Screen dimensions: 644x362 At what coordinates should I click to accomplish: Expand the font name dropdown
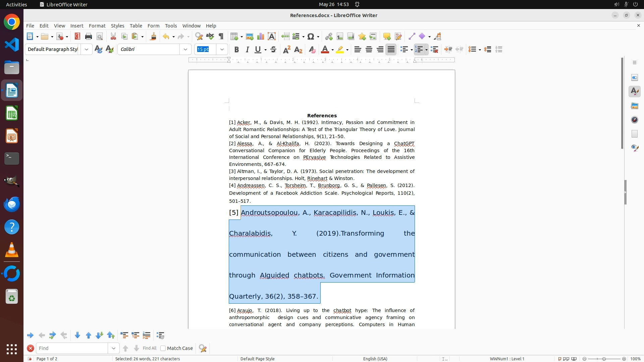tap(185, 50)
